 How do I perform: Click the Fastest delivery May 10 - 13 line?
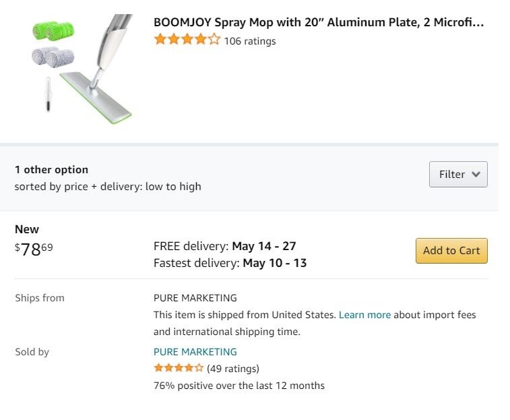[230, 263]
